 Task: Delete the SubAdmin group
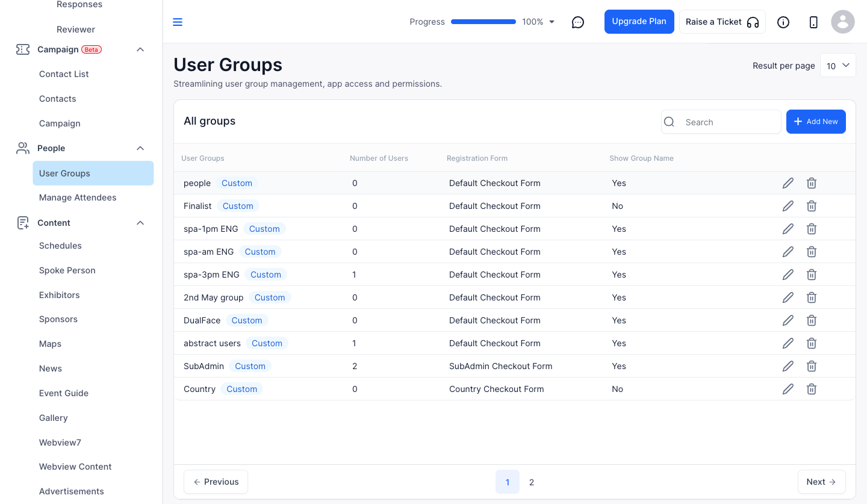click(812, 366)
